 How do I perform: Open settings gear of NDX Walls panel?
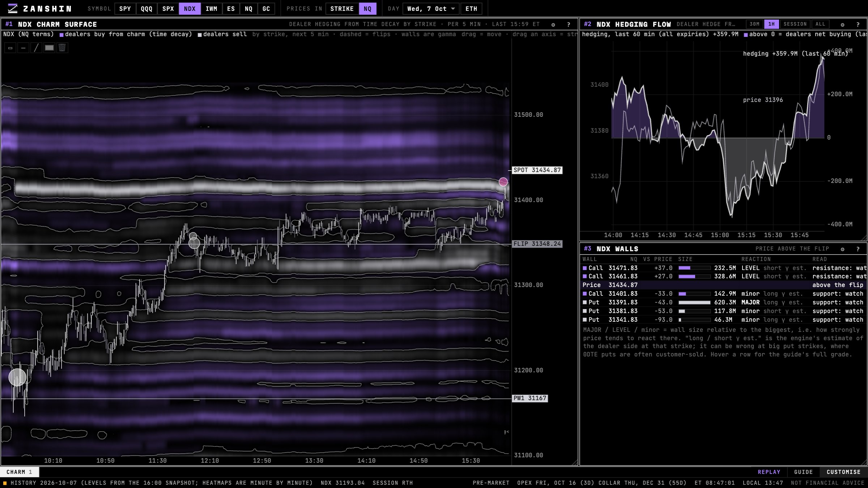tap(842, 249)
